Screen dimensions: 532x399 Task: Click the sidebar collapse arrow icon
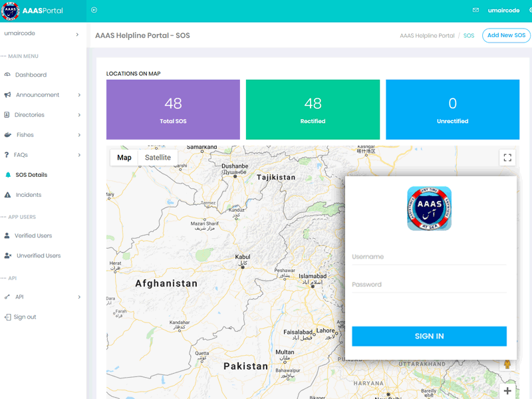pyautogui.click(x=94, y=10)
